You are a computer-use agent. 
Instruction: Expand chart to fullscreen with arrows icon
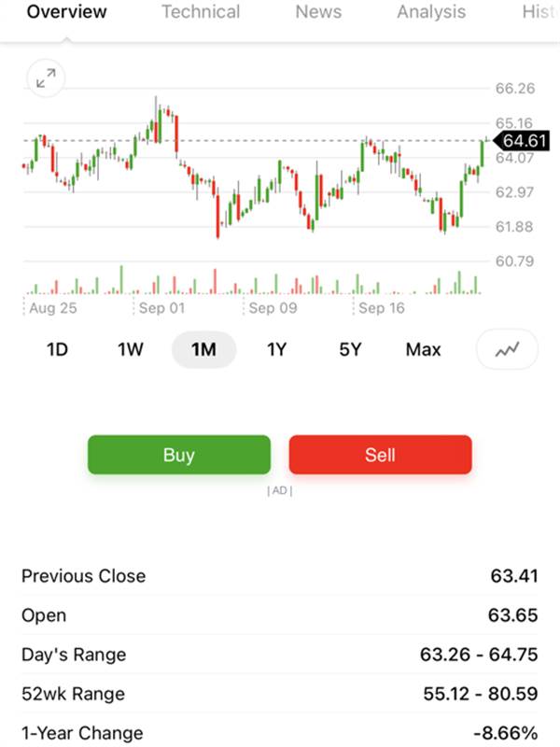(46, 78)
